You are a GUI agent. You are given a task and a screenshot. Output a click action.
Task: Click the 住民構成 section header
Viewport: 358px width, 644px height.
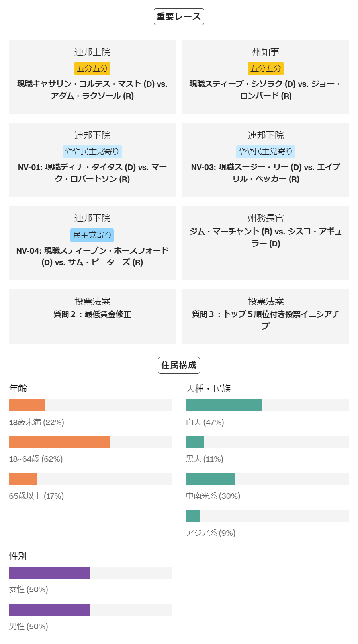pyautogui.click(x=179, y=365)
